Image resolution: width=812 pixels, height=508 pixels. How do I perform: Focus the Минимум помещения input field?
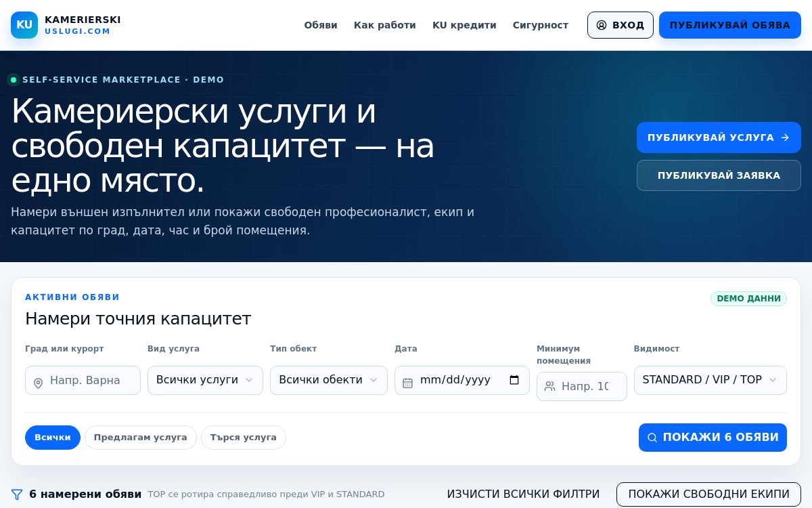coord(582,386)
